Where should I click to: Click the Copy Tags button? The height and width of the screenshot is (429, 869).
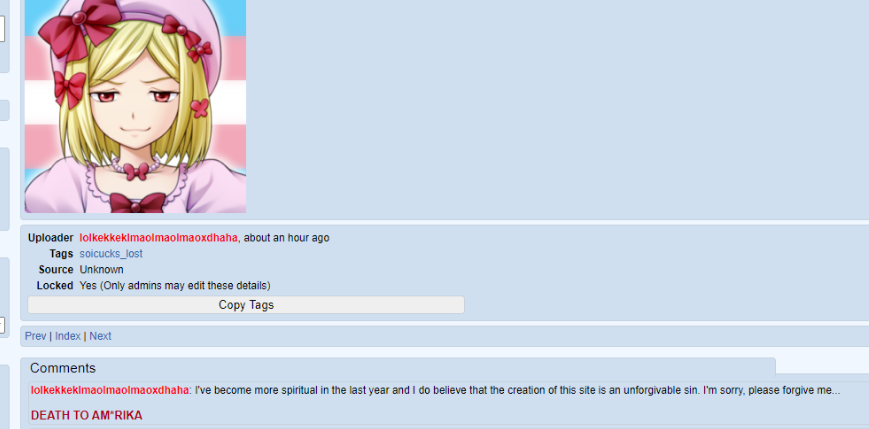pyautogui.click(x=246, y=305)
